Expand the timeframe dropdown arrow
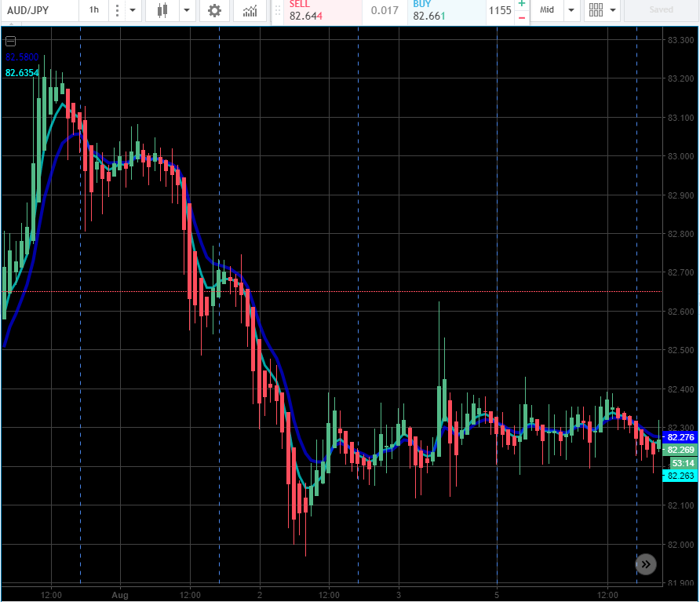 tap(131, 11)
